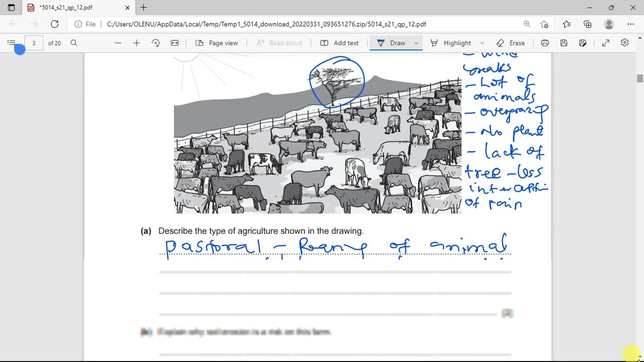Restore down the browser window
The image size is (644, 362).
point(611,8)
